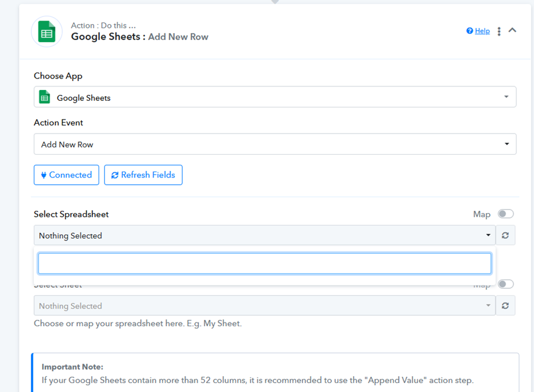
Task: Click the plug icon on the Connected button
Action: pyautogui.click(x=44, y=175)
